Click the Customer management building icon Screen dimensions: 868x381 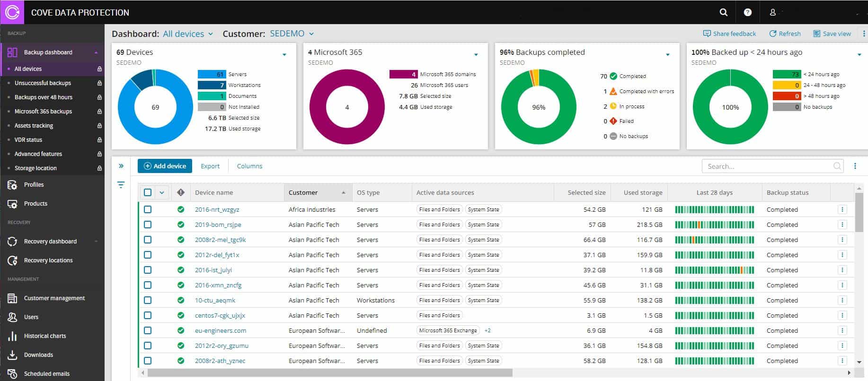(12, 298)
